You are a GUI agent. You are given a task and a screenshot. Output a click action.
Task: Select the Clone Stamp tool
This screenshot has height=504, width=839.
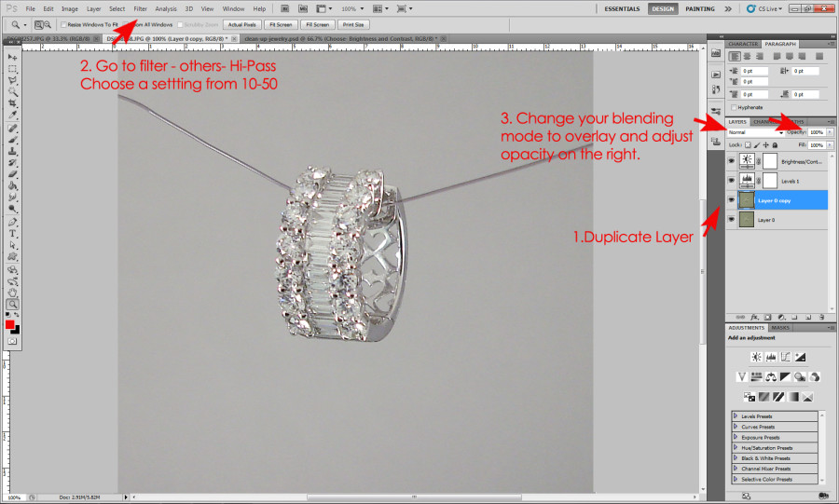(12, 151)
